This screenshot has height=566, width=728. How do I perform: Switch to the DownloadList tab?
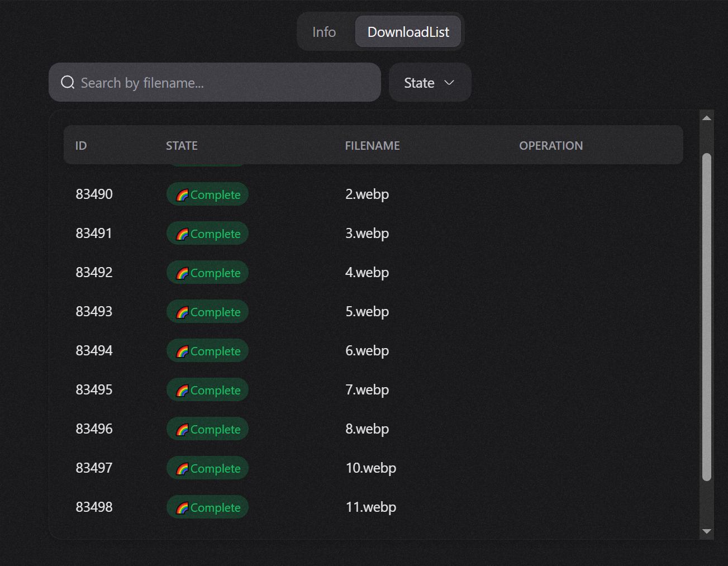[408, 31]
